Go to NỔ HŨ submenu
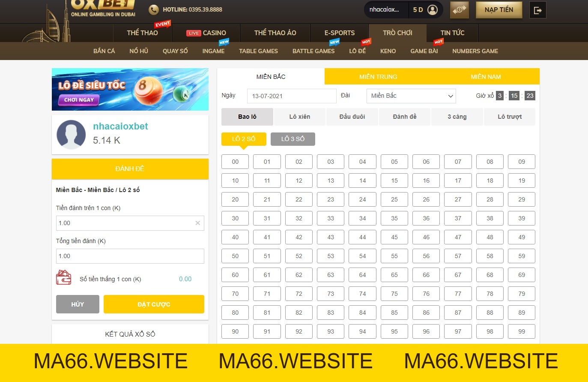Viewport: 588px width, 382px height. tap(139, 51)
